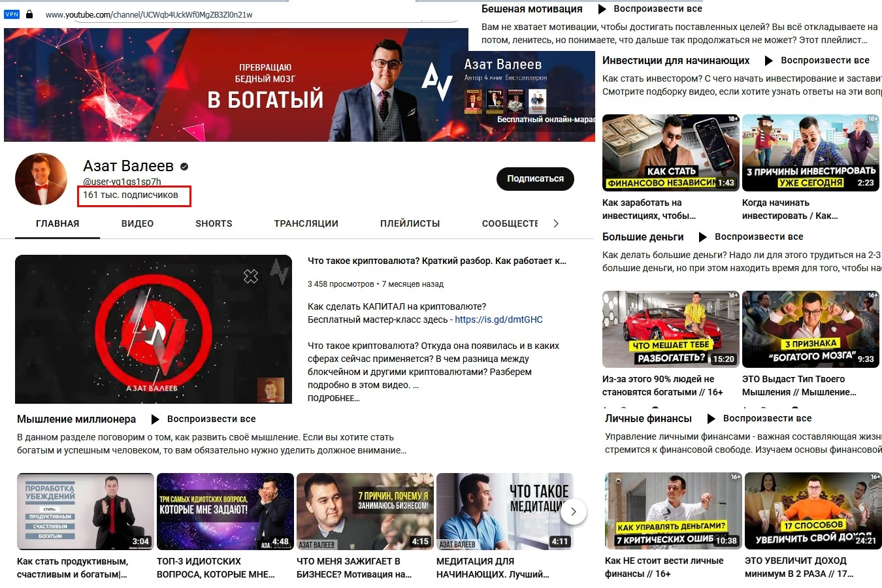882x588 pixels.
Task: Advance the Мышление миллионера carousel with next arrow
Action: tap(573, 512)
